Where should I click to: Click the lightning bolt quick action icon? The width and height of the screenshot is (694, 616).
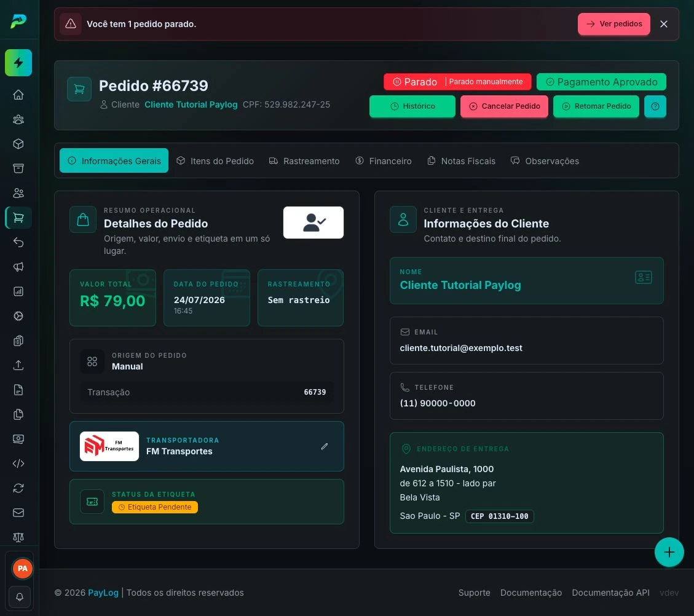pyautogui.click(x=18, y=63)
